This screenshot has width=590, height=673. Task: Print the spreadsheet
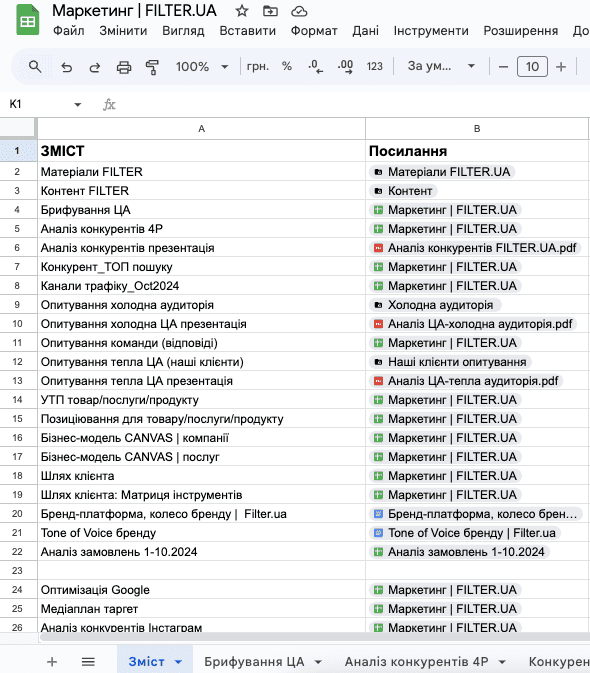[124, 67]
